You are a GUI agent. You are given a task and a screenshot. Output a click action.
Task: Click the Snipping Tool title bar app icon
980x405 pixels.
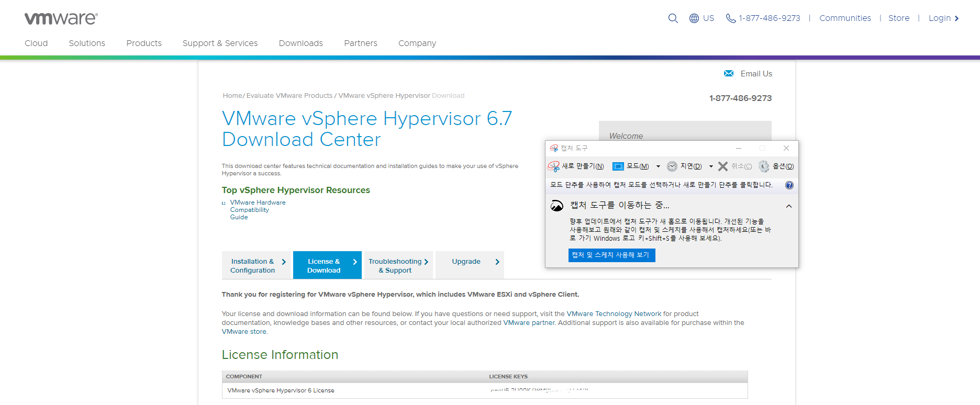pos(554,148)
